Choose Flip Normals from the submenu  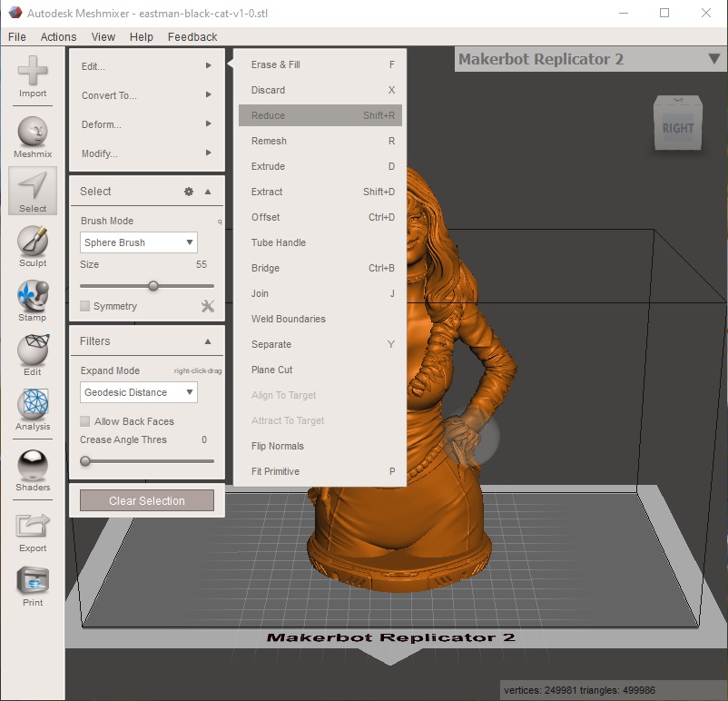[320, 446]
